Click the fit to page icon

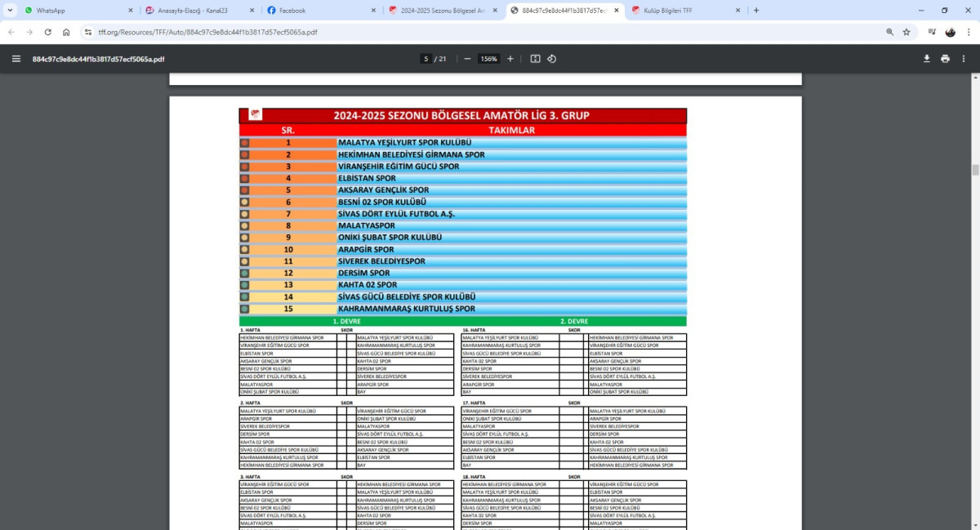click(x=535, y=59)
